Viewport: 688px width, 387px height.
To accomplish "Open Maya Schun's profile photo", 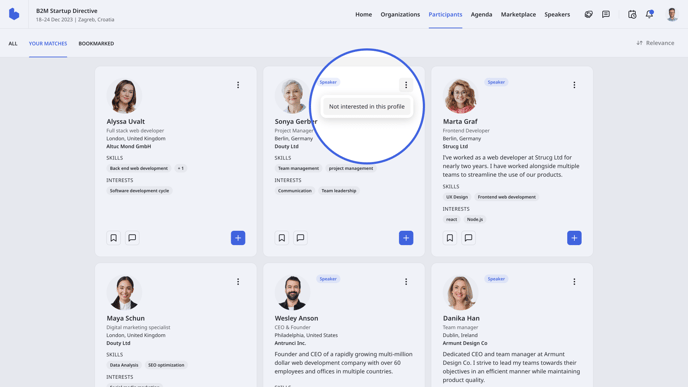I will point(124,293).
